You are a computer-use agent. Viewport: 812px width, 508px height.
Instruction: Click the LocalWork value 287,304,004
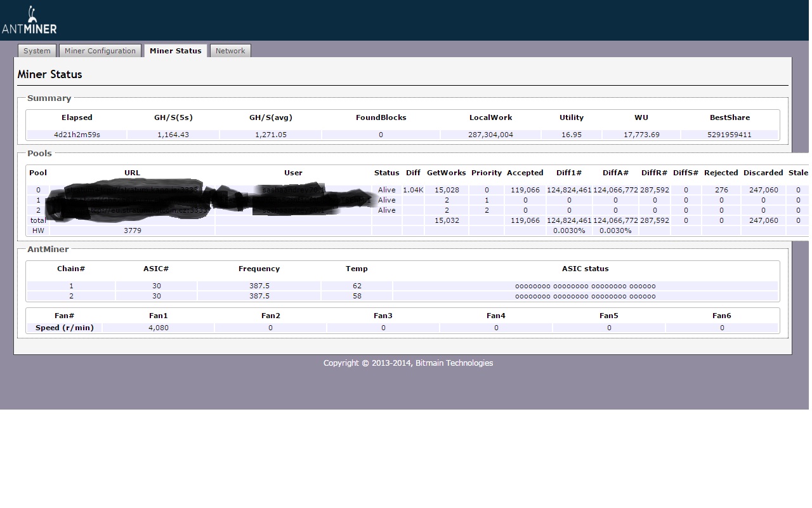point(490,135)
